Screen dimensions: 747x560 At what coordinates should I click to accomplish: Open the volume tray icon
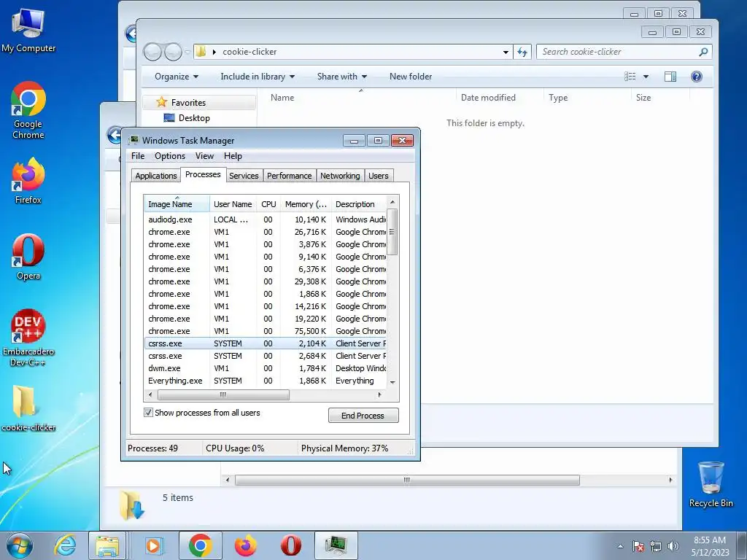click(673, 546)
